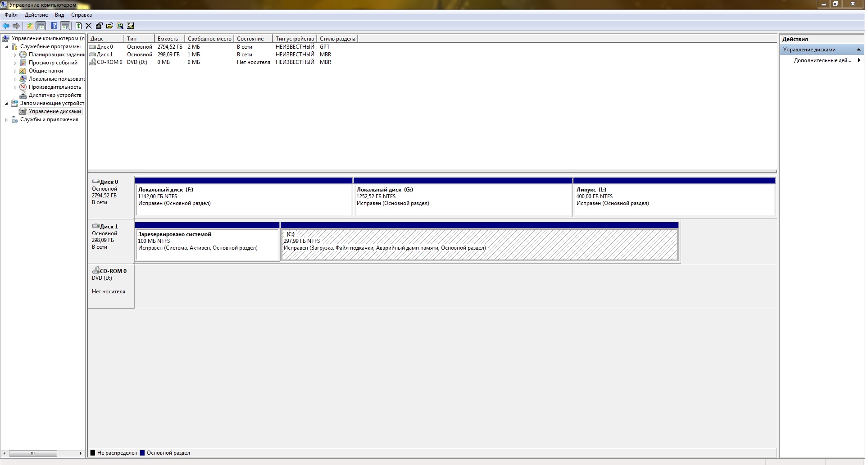Click the Запоминающие устройства storage icon
This screenshot has width=868, height=465.
pos(14,103)
